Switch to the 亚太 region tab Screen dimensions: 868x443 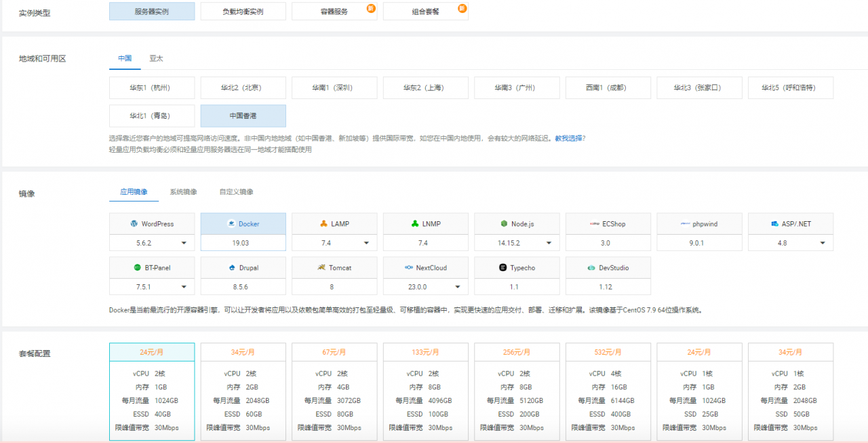(x=156, y=58)
